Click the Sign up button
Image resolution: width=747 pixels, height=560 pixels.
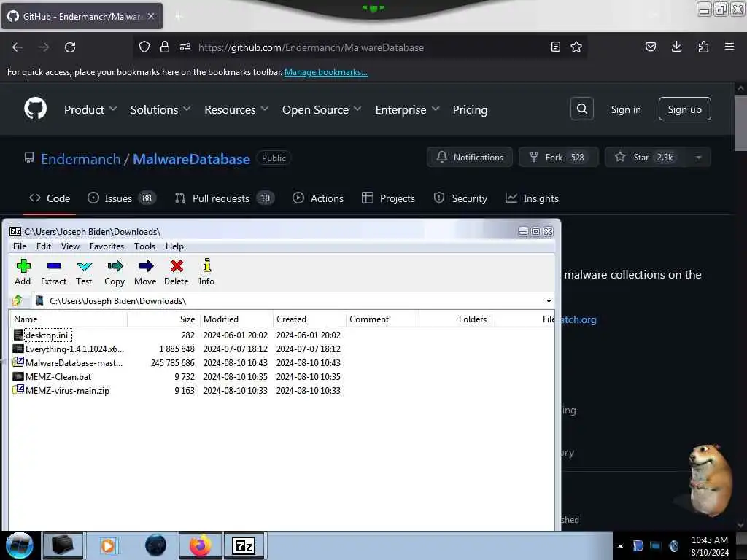[684, 109]
